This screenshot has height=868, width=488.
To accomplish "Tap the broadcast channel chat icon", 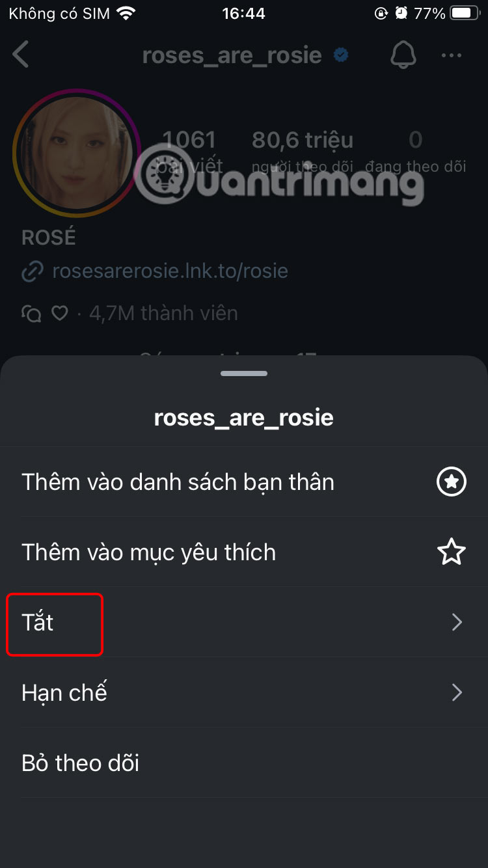I will (x=31, y=314).
